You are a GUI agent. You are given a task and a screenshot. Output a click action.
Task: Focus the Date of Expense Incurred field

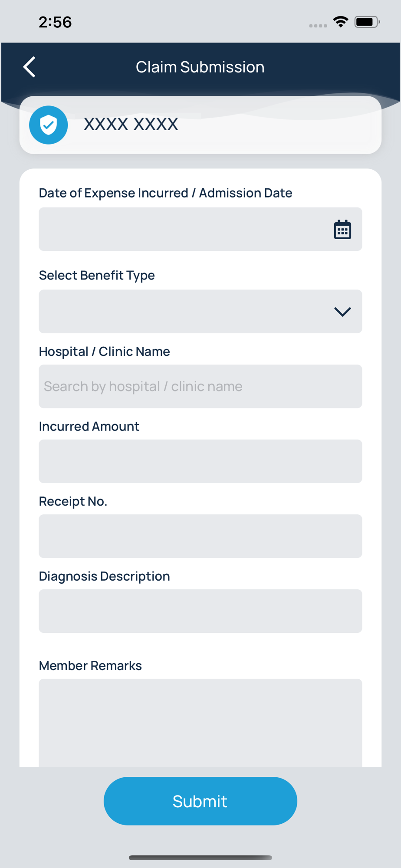[200, 229]
